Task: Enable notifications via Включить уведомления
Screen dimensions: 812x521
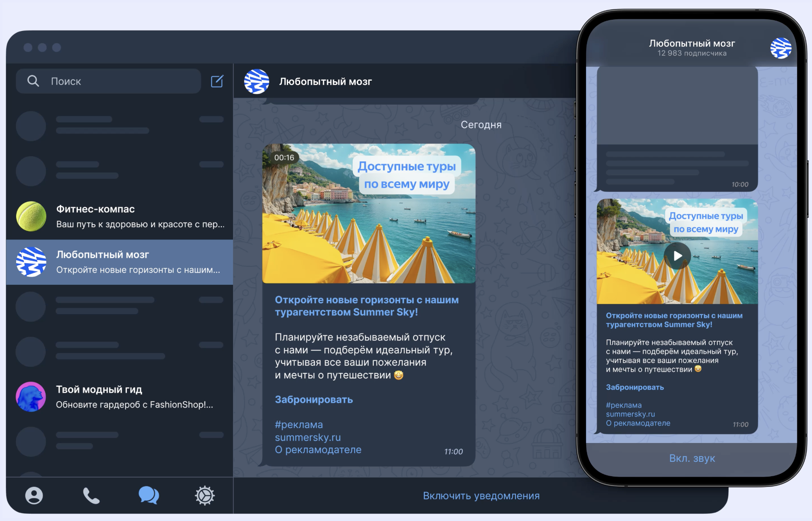Action: click(x=481, y=496)
